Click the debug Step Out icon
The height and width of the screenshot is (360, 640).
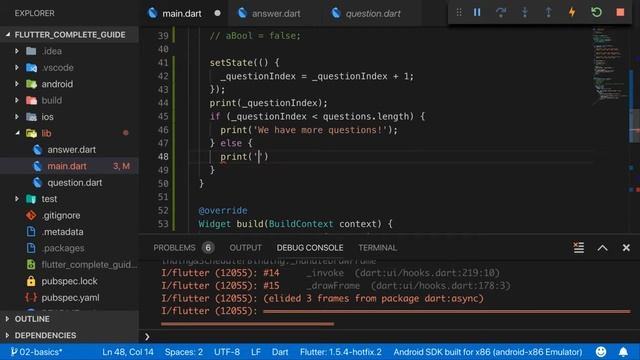tap(549, 12)
